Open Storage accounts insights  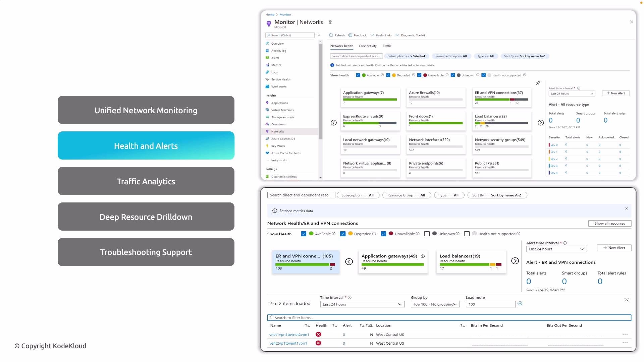coord(283,117)
